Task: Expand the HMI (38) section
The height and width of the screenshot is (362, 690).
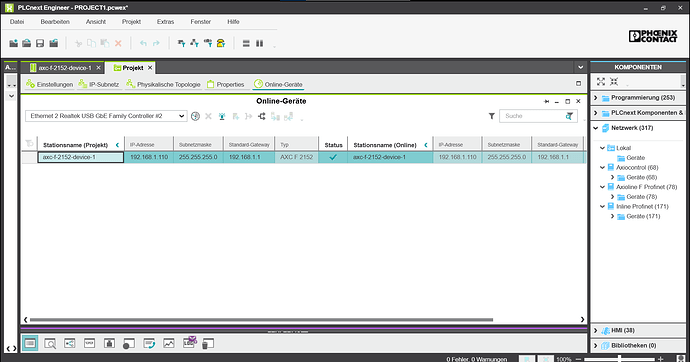Action: [x=595, y=330]
